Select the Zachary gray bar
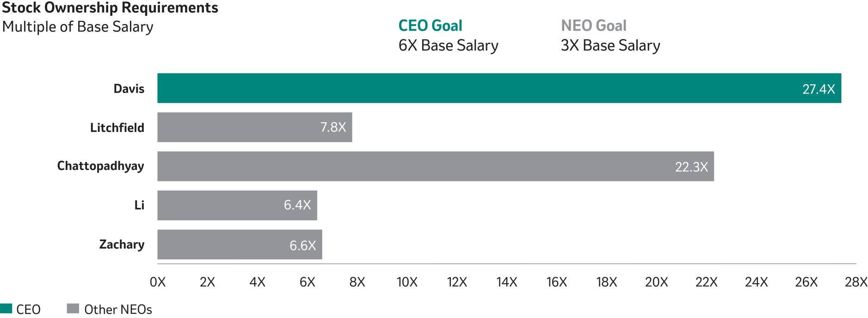Viewport: 868px width, 318px height. (x=240, y=244)
